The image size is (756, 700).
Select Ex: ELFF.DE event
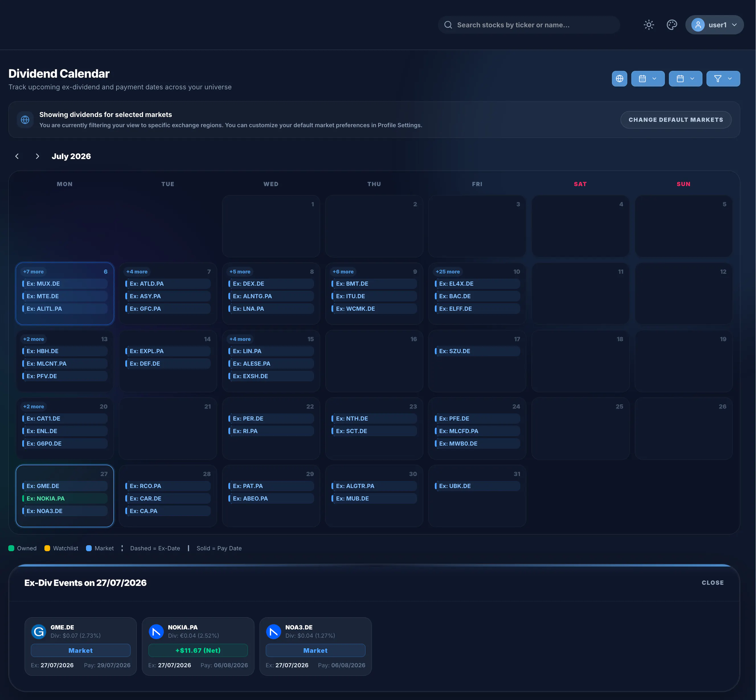(477, 309)
